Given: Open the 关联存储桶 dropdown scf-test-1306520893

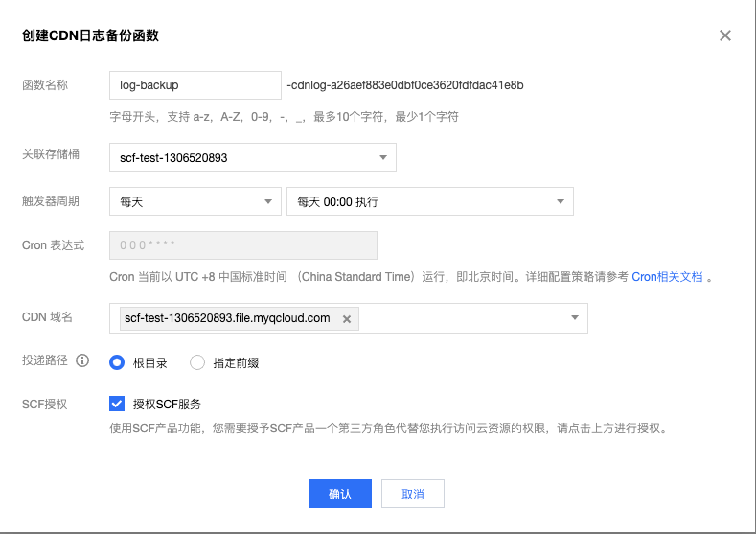Looking at the screenshot, I should pos(253,157).
